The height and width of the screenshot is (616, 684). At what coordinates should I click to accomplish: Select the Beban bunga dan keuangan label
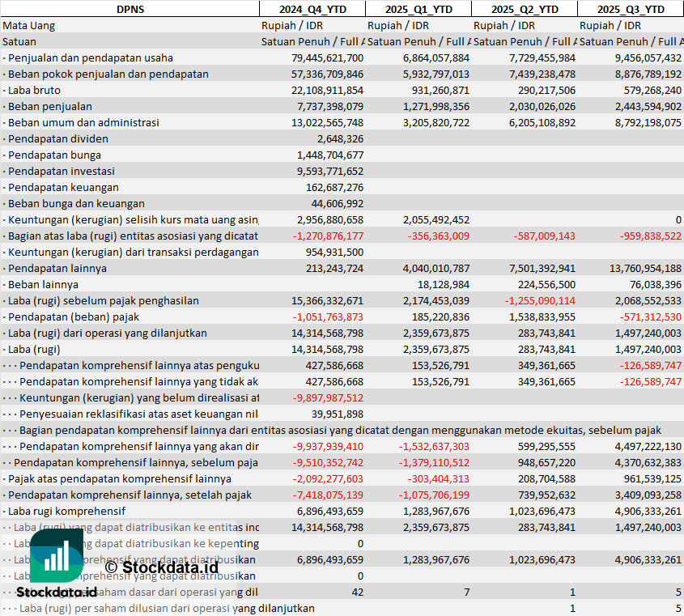pos(76,203)
